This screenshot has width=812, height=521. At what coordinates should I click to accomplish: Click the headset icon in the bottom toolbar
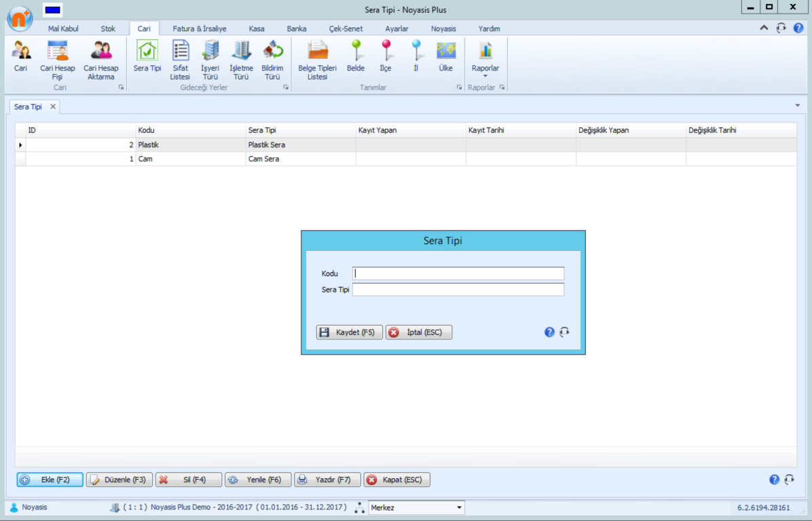(x=789, y=480)
